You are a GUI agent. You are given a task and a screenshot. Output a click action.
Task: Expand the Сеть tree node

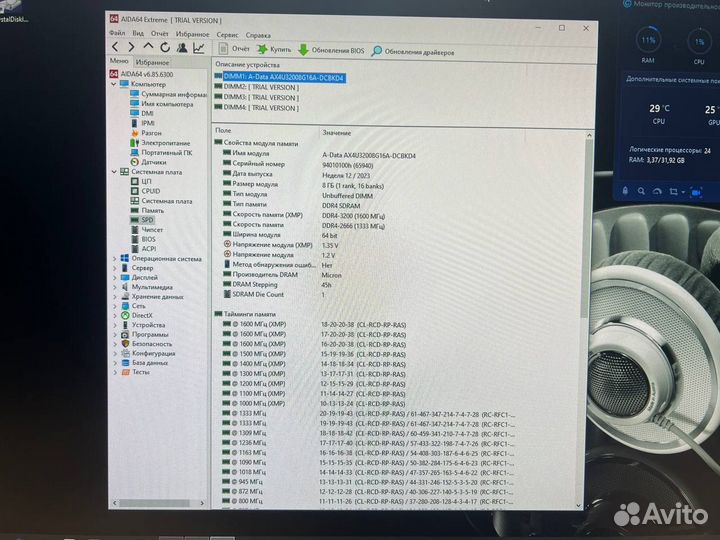[x=115, y=306]
